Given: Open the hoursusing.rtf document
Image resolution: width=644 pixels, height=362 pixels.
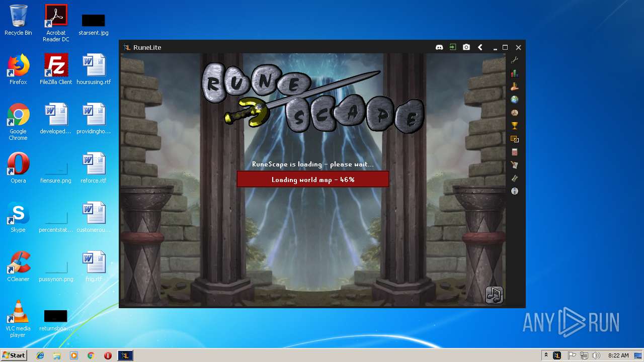Looking at the screenshot, I should click(x=94, y=69).
